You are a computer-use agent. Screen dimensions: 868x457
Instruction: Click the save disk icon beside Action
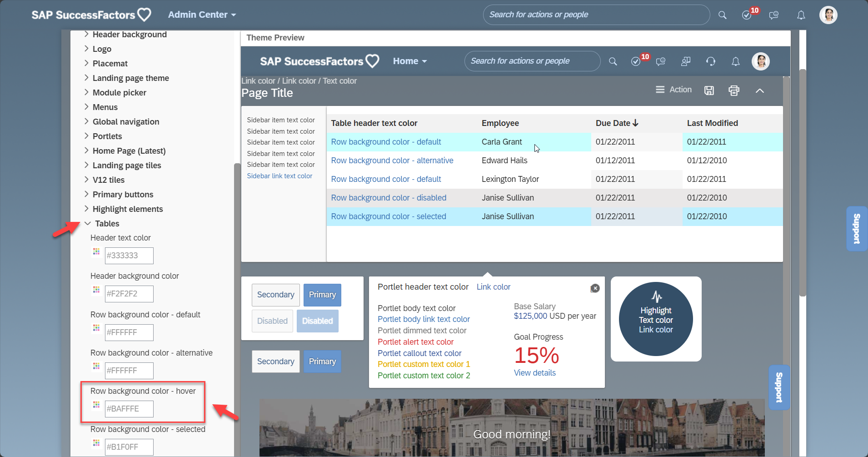[x=709, y=90]
